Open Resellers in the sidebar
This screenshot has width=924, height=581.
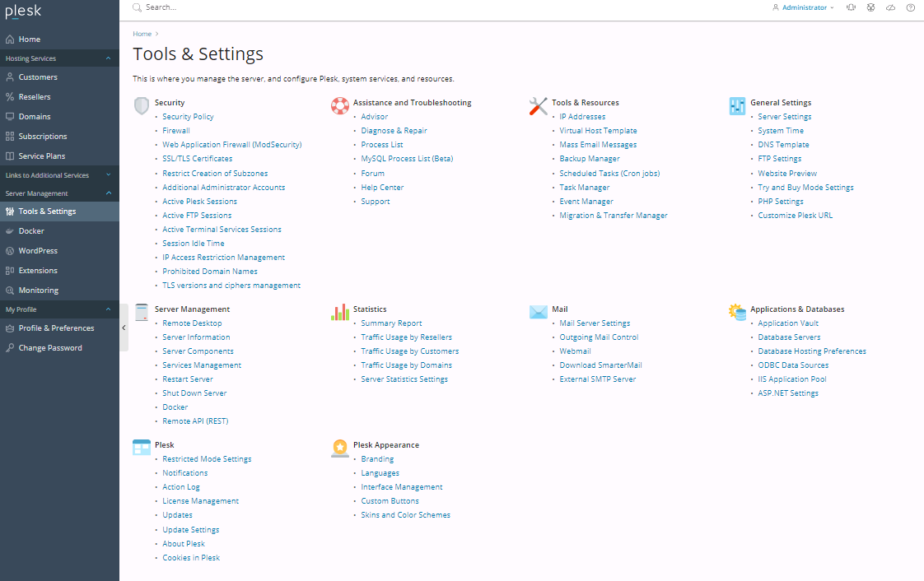tap(59, 96)
